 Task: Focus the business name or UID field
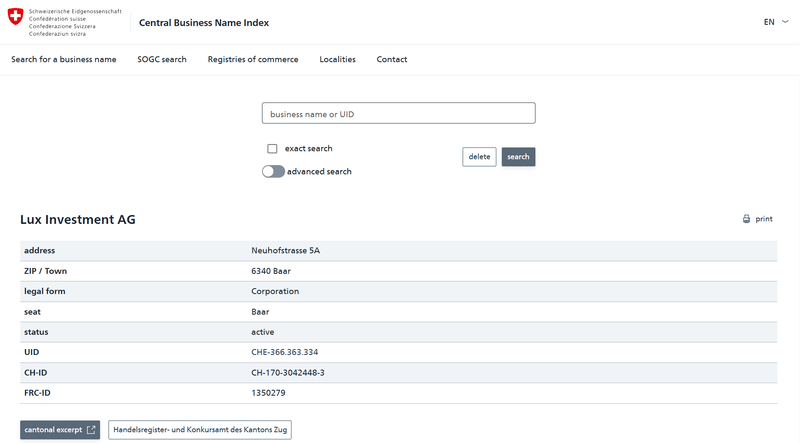coord(398,113)
